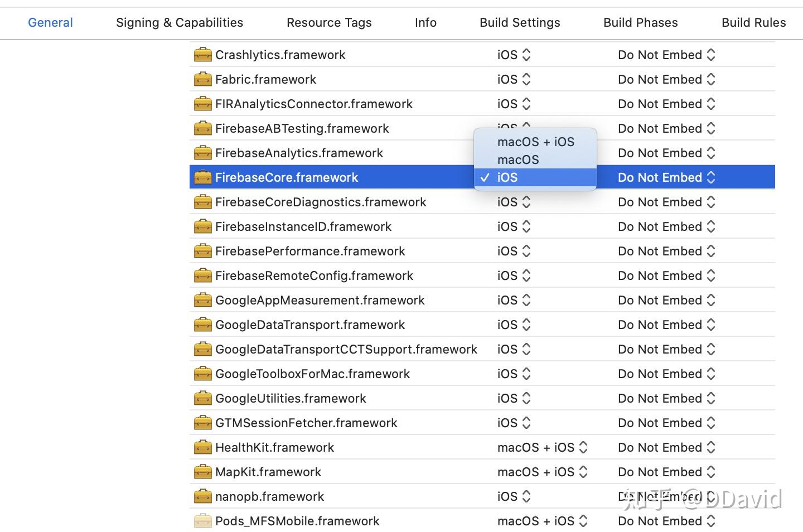Viewport: 803px width, 532px height.
Task: Click the Crashlytics.framework toolbox icon
Action: (x=202, y=55)
